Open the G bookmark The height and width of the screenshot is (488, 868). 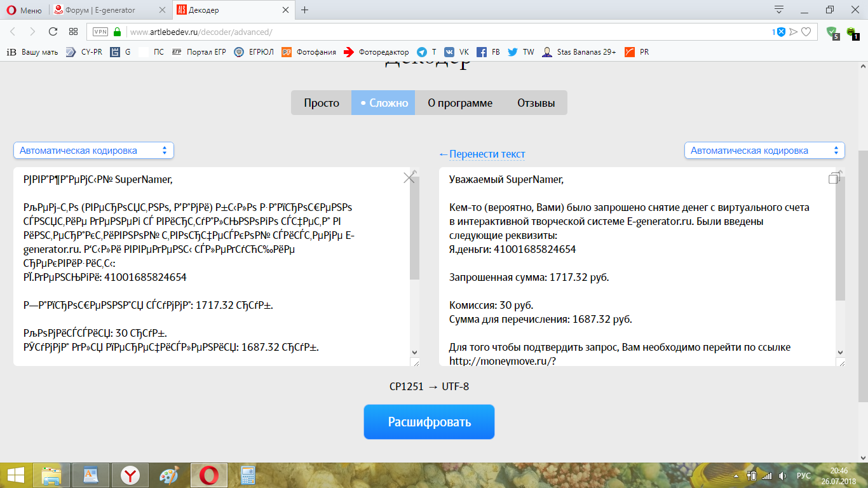coord(120,52)
